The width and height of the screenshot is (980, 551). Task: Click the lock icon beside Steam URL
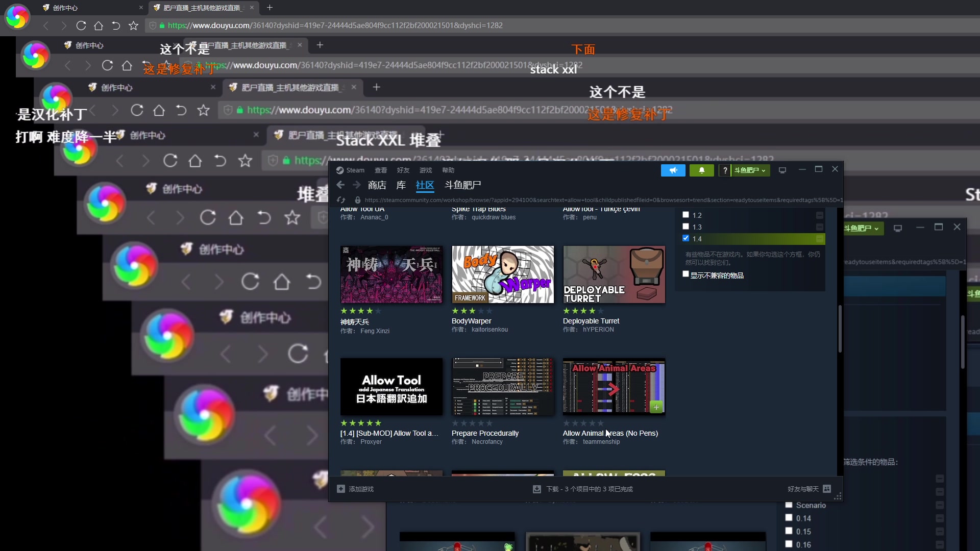pos(358,200)
